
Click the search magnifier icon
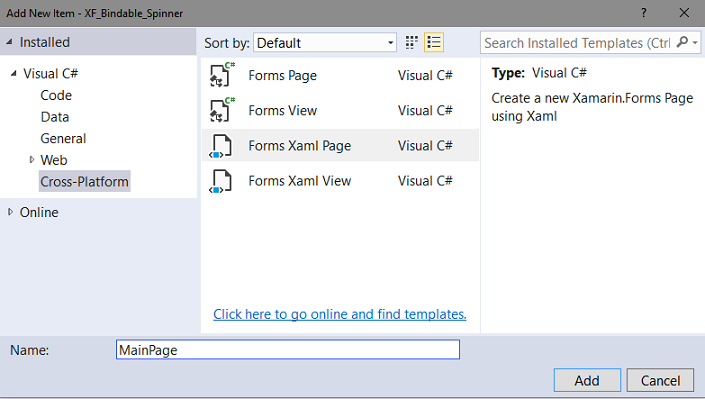682,42
